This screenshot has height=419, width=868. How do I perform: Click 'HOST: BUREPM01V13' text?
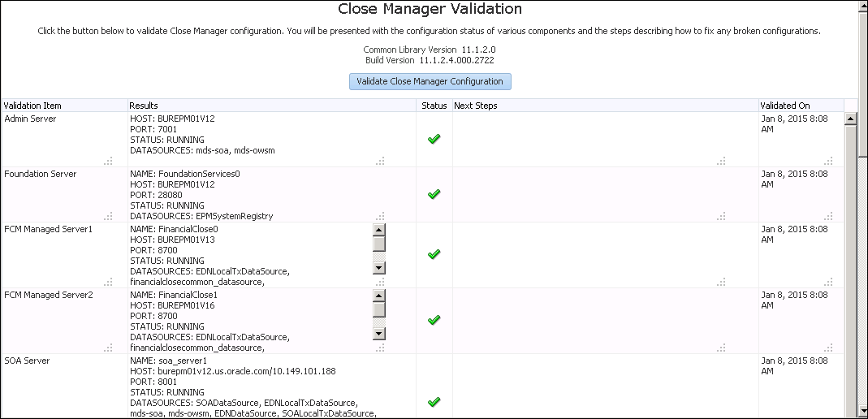pyautogui.click(x=172, y=240)
